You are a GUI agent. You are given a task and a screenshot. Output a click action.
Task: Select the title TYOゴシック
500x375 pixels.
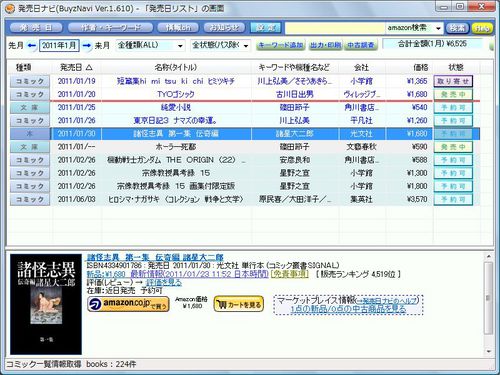point(176,94)
